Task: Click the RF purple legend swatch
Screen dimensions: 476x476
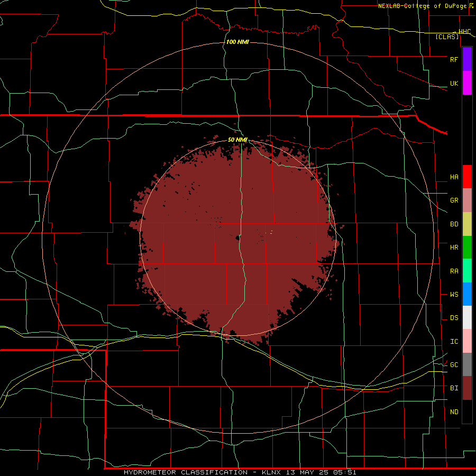Action: click(x=467, y=59)
